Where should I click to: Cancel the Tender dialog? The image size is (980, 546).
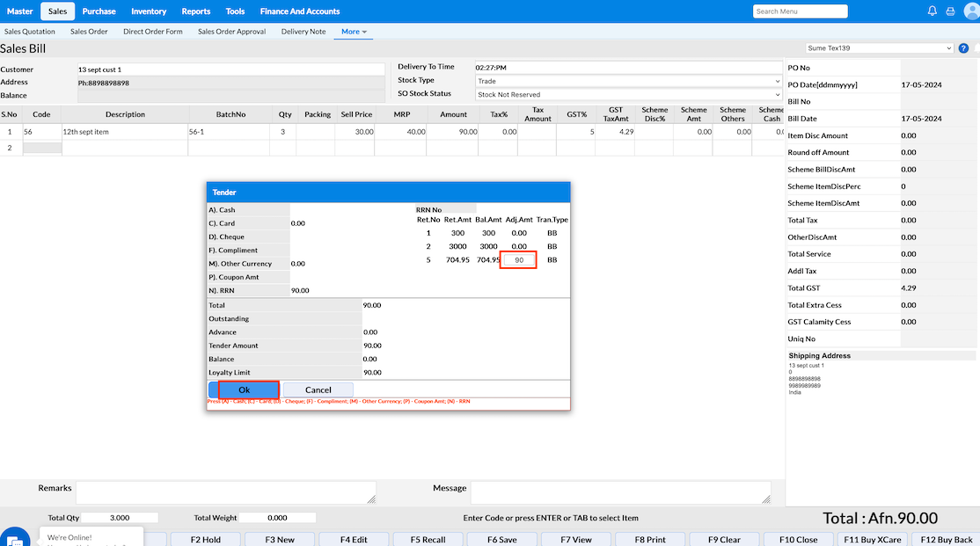318,389
